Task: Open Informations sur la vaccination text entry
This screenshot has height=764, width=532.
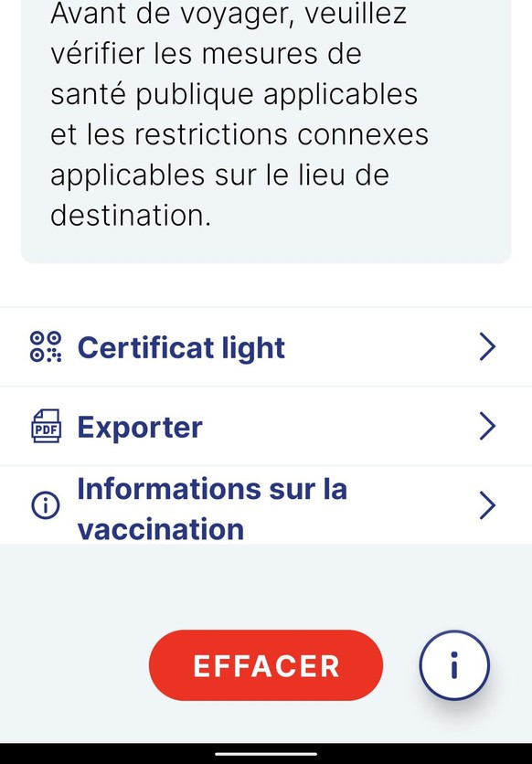Action: coord(212,509)
